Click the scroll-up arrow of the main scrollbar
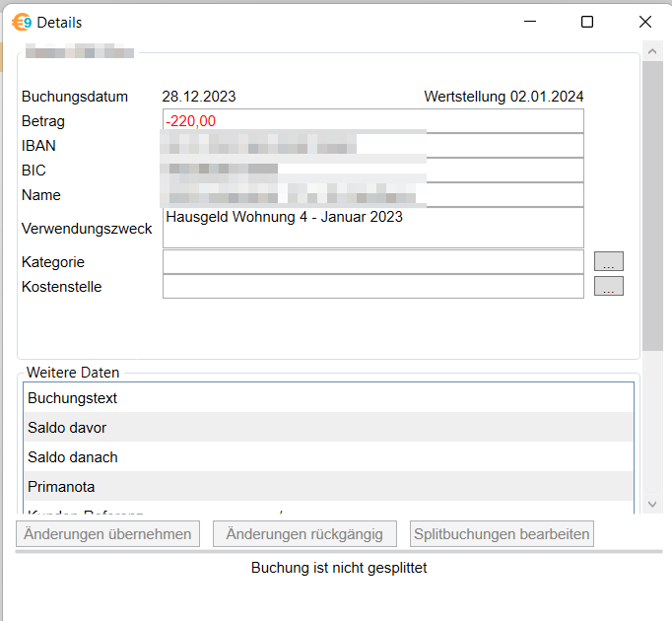 point(651,49)
